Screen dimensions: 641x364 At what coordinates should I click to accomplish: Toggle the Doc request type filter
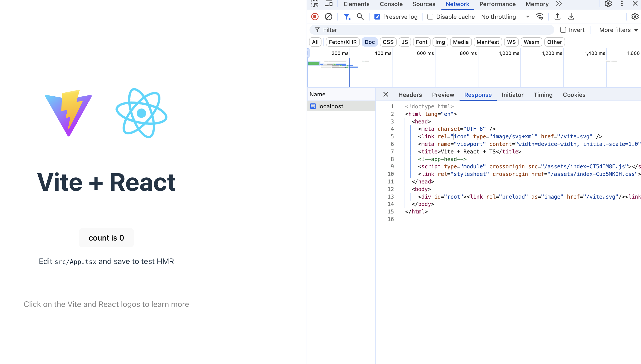[369, 42]
